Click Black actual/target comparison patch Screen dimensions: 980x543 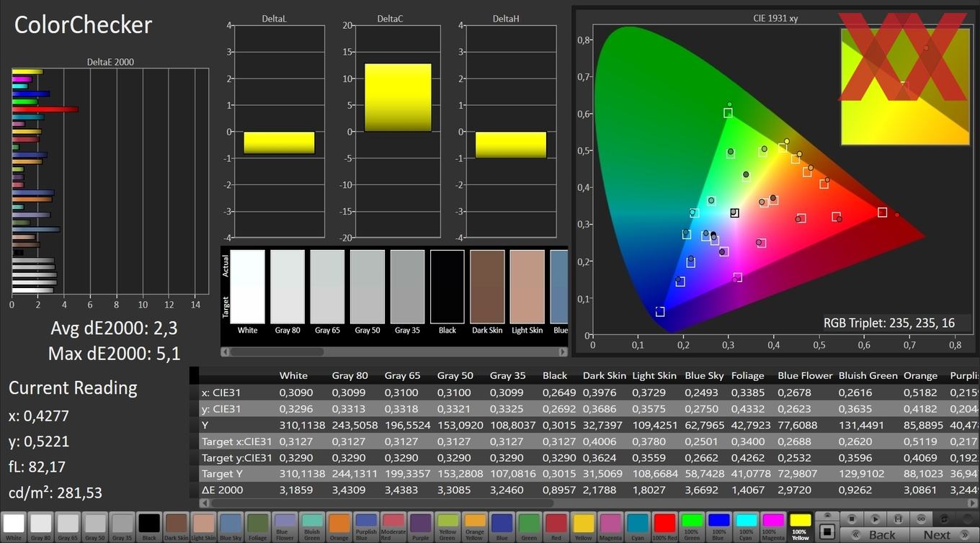click(447, 287)
